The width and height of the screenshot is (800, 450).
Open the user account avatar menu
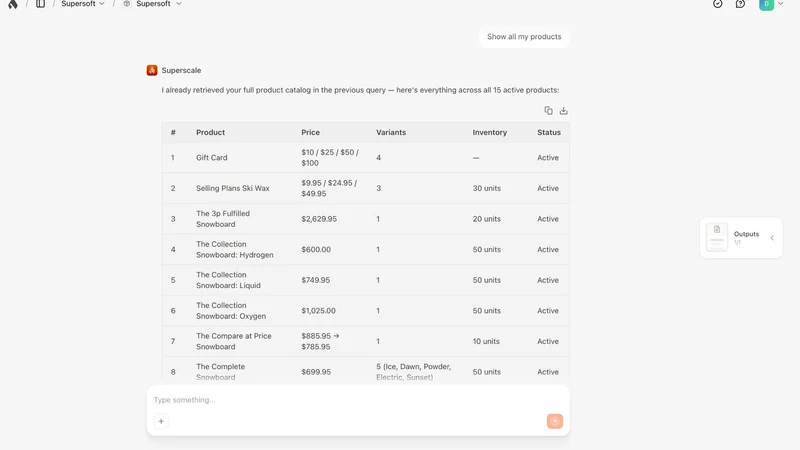pos(771,4)
